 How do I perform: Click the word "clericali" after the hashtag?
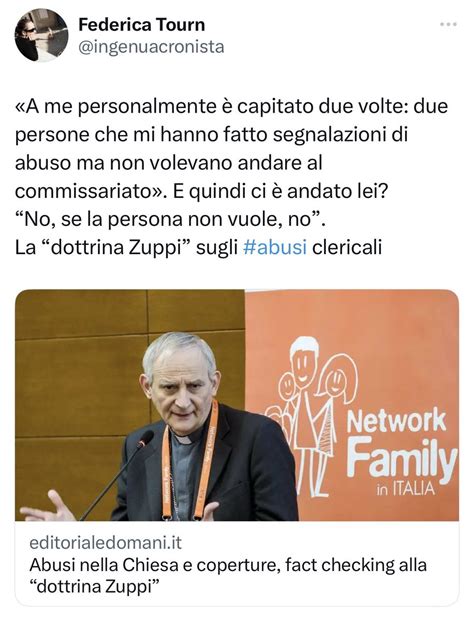click(347, 248)
